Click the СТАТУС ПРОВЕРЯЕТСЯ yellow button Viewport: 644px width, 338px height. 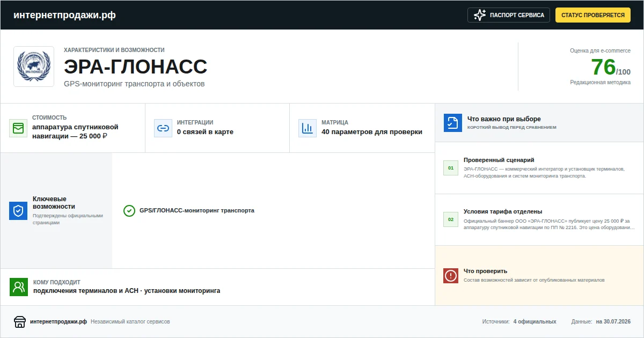pos(593,15)
